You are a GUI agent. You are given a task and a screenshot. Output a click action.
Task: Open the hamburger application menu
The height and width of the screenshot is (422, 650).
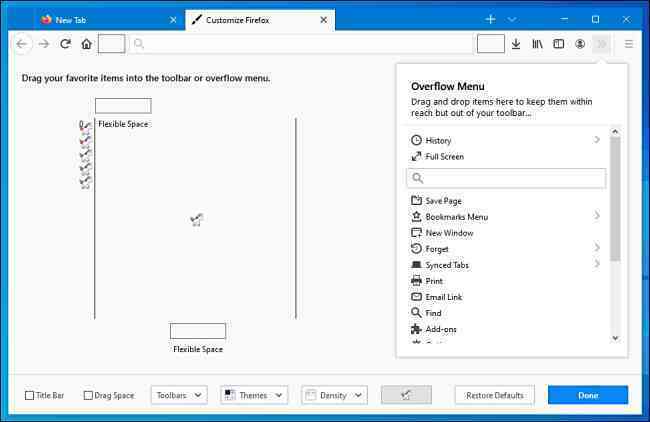[x=628, y=44]
